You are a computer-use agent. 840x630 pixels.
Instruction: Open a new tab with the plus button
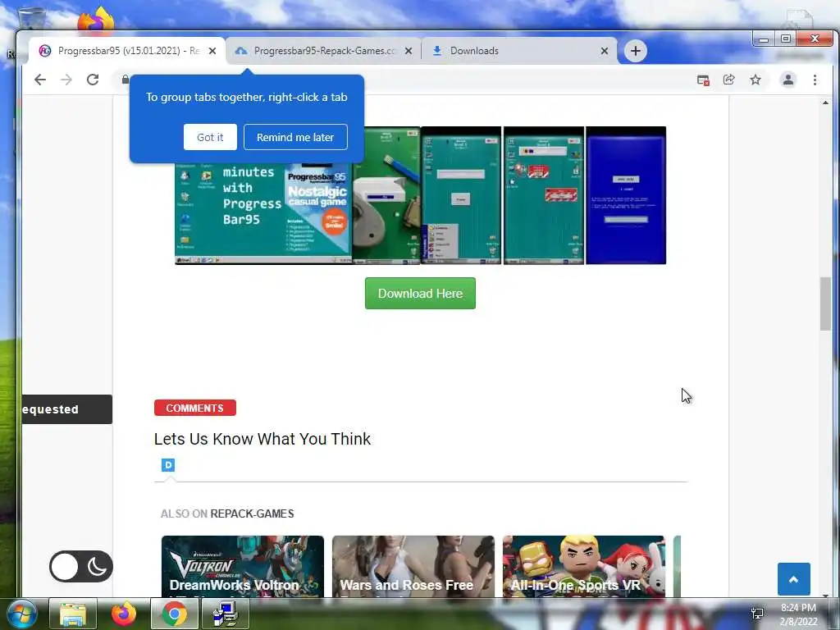tap(636, 51)
